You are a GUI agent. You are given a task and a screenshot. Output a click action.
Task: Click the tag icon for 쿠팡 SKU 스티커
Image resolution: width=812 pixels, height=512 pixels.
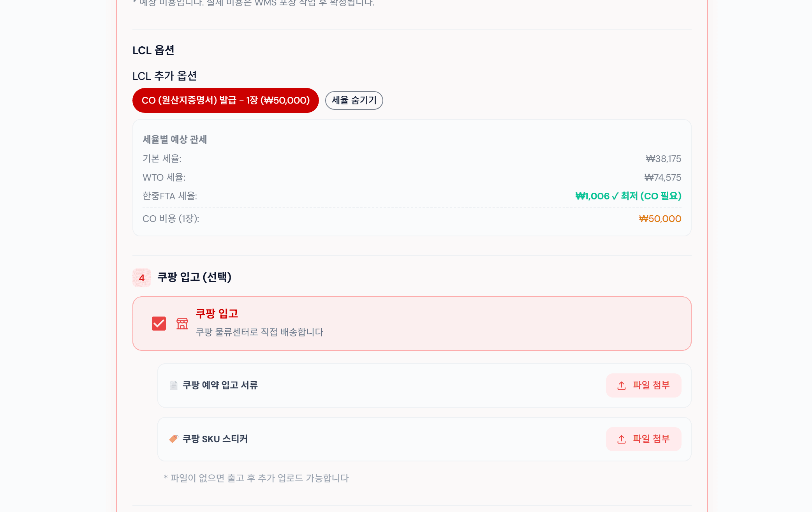[x=174, y=439]
